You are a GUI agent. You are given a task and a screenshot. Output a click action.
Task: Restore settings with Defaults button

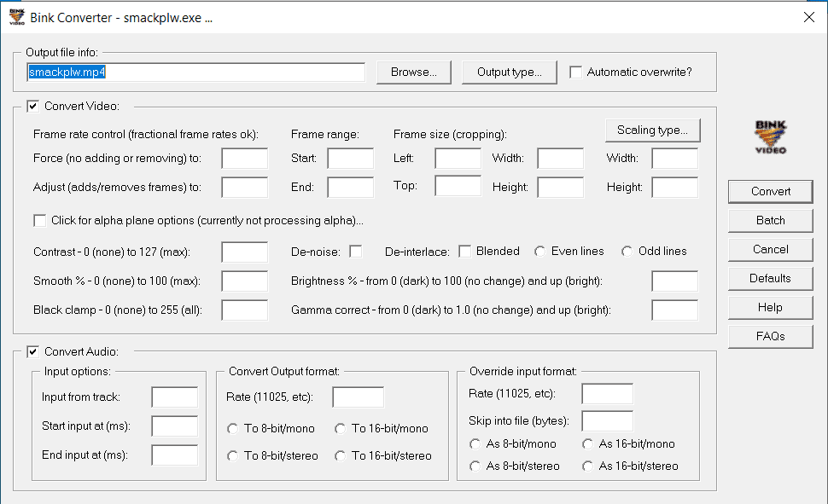coord(771,279)
